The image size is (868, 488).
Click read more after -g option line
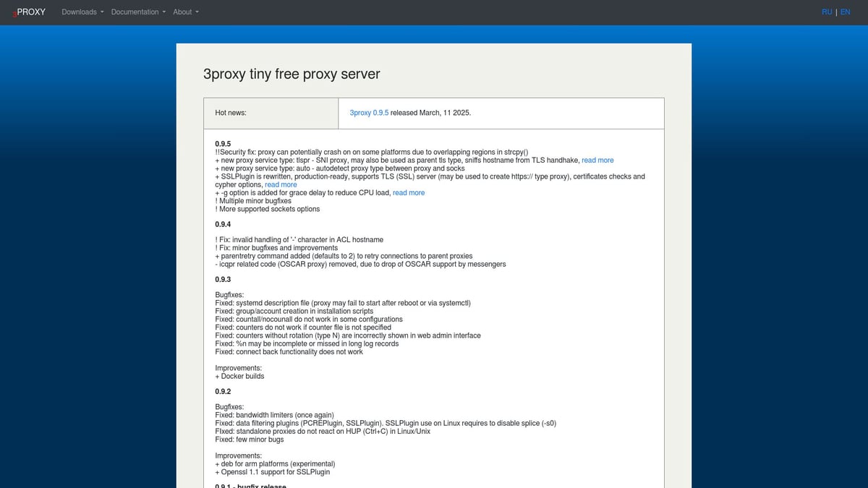[409, 193]
